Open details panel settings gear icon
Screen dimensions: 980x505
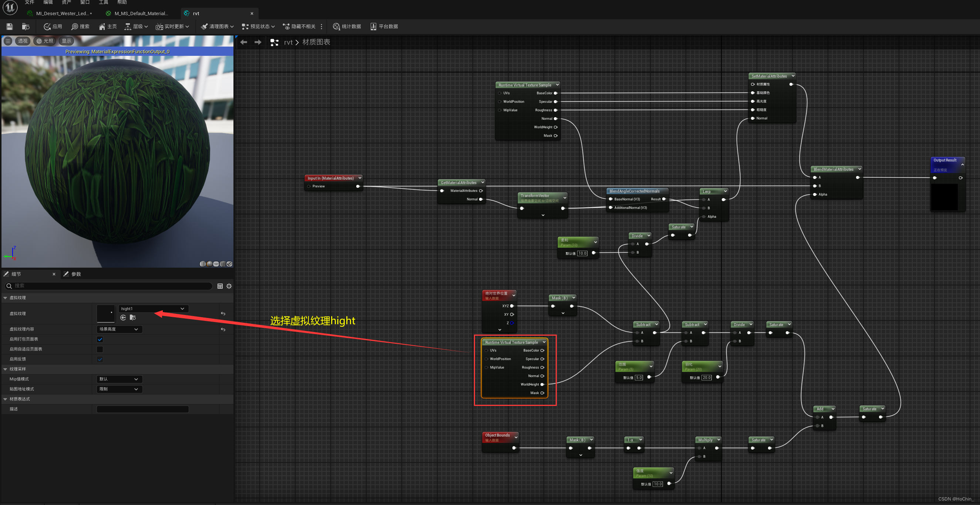pos(229,286)
